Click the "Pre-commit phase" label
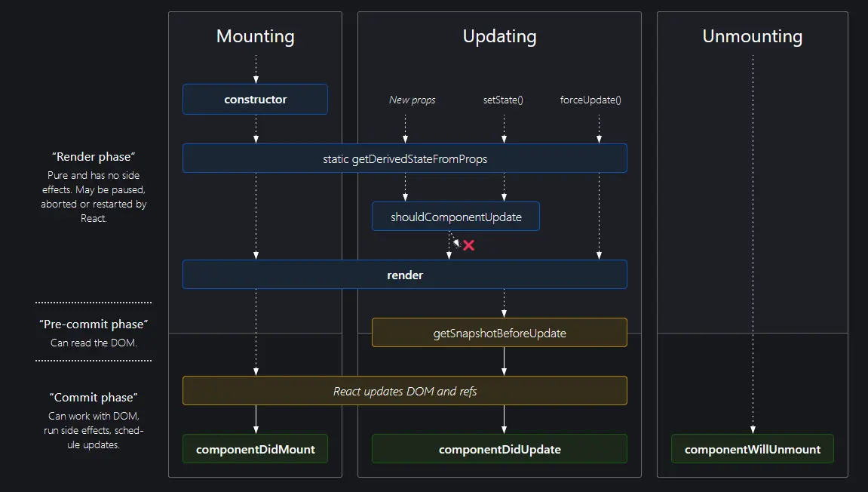This screenshot has height=492, width=868. point(94,324)
